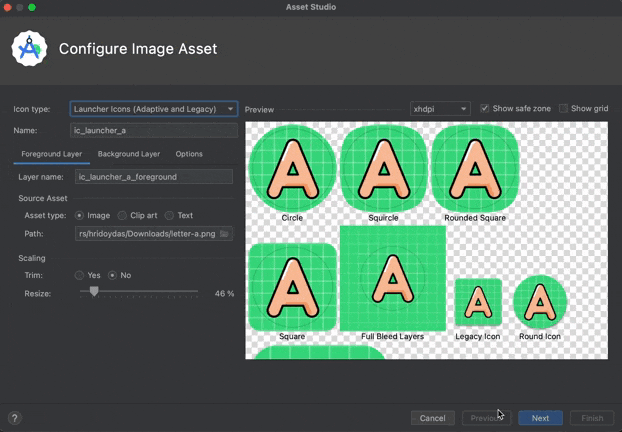This screenshot has width=622, height=432.
Task: Select the Text asset type radio
Action: point(169,215)
